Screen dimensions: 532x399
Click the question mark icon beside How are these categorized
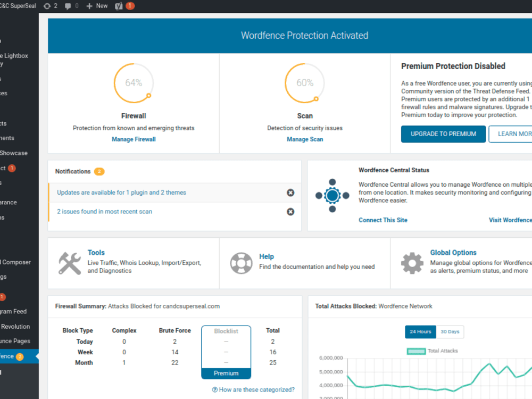215,389
